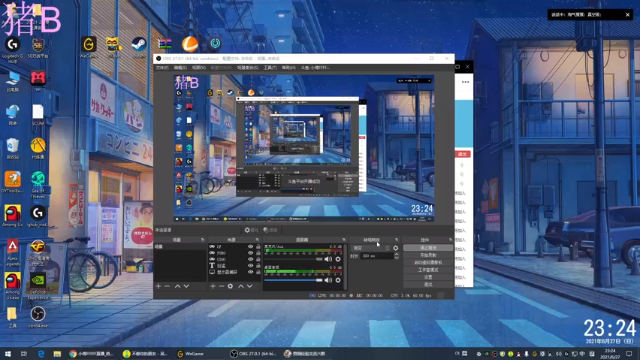This screenshot has height=360, width=640.
Task: Toggle visibility of the text source
Action: click(250, 265)
